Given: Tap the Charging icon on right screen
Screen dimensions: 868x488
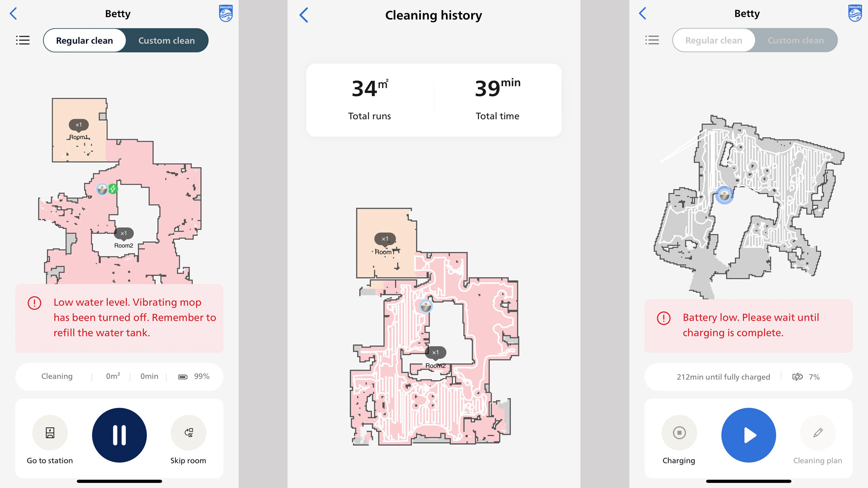Looking at the screenshot, I should pyautogui.click(x=679, y=433).
